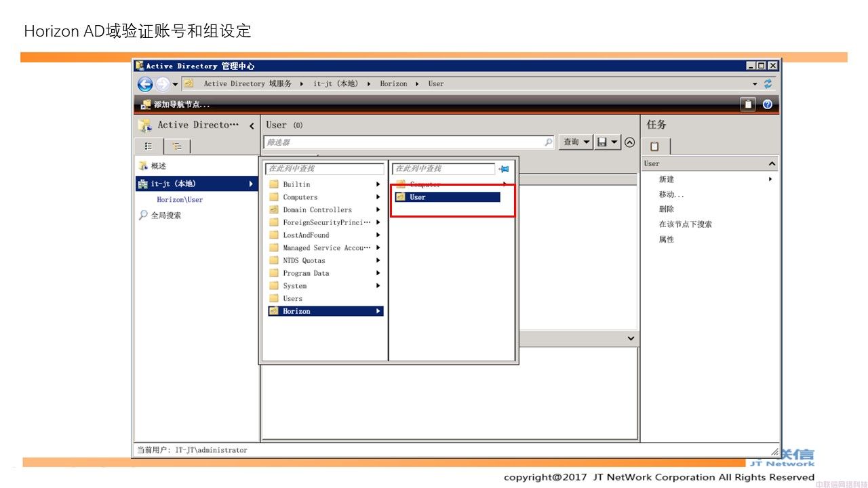Click the clipboard tasks pane icon in header
This screenshot has width=868, height=488.
(747, 104)
